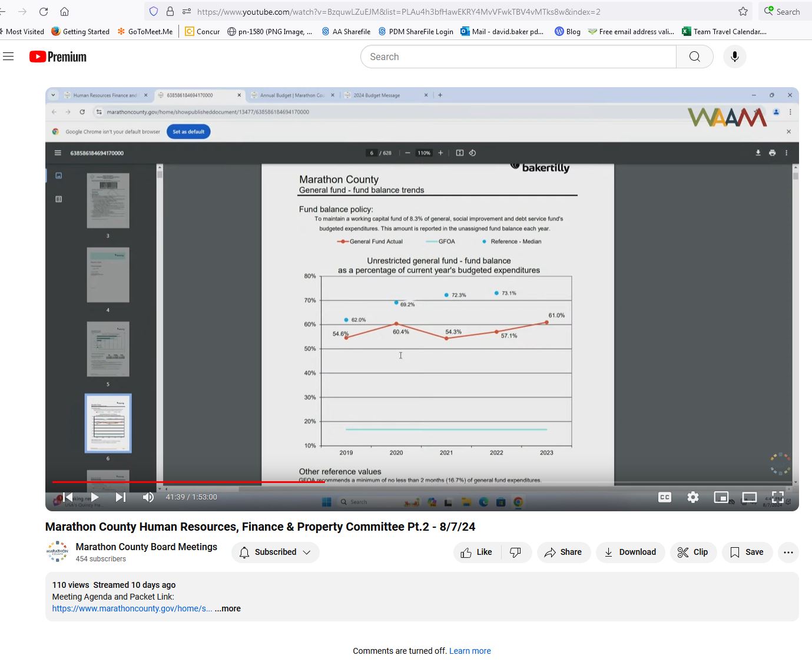
Task: Bookmark this page with the star icon
Action: (743, 11)
